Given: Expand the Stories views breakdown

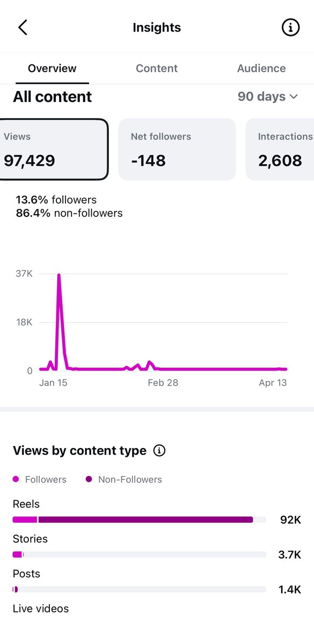Looking at the screenshot, I should click(x=138, y=554).
